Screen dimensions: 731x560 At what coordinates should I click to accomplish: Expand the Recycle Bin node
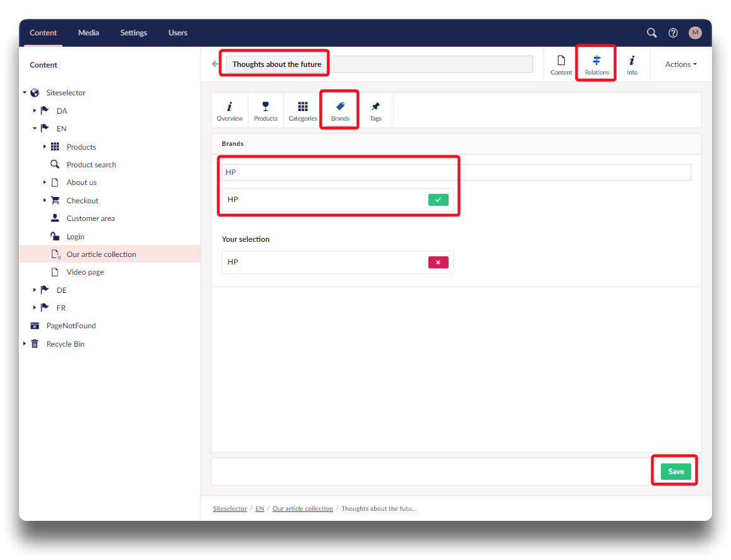pos(25,344)
